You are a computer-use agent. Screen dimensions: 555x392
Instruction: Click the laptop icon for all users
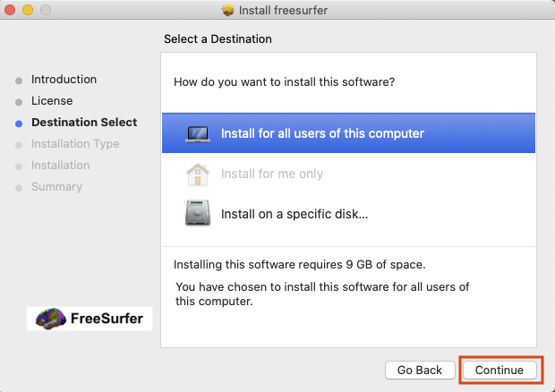pyautogui.click(x=197, y=133)
